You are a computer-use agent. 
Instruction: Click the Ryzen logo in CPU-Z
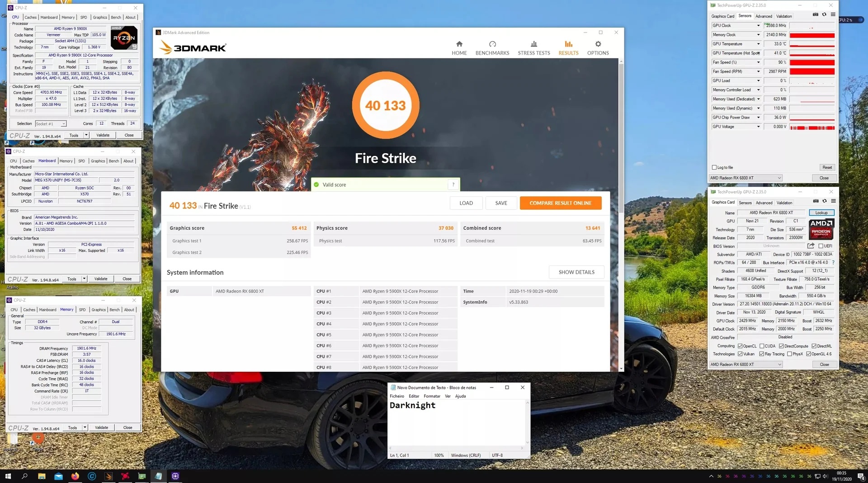coord(124,38)
